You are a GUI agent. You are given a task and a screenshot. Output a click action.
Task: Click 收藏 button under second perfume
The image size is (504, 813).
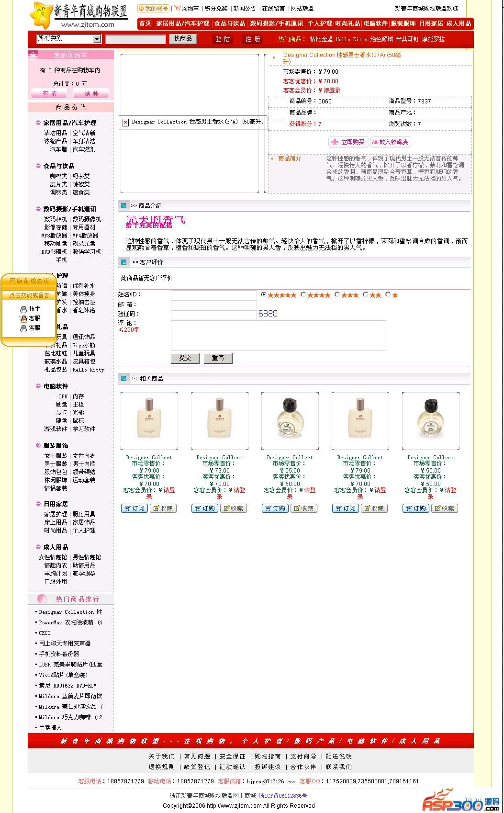234,508
